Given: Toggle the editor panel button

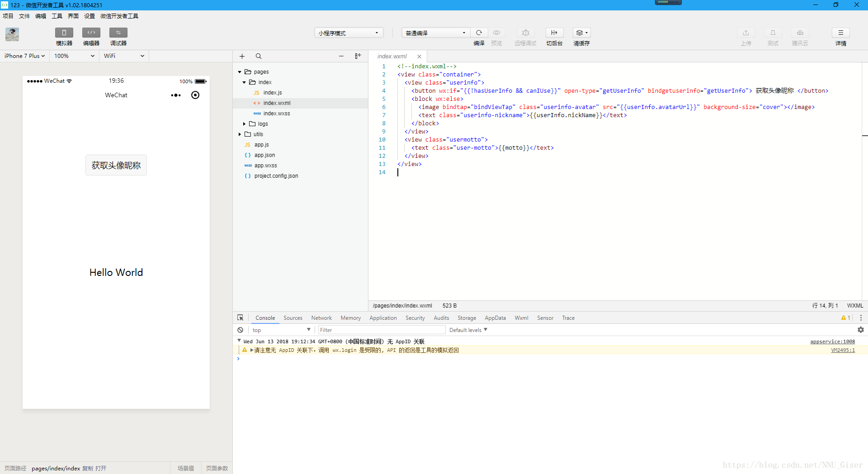Looking at the screenshot, I should [91, 33].
